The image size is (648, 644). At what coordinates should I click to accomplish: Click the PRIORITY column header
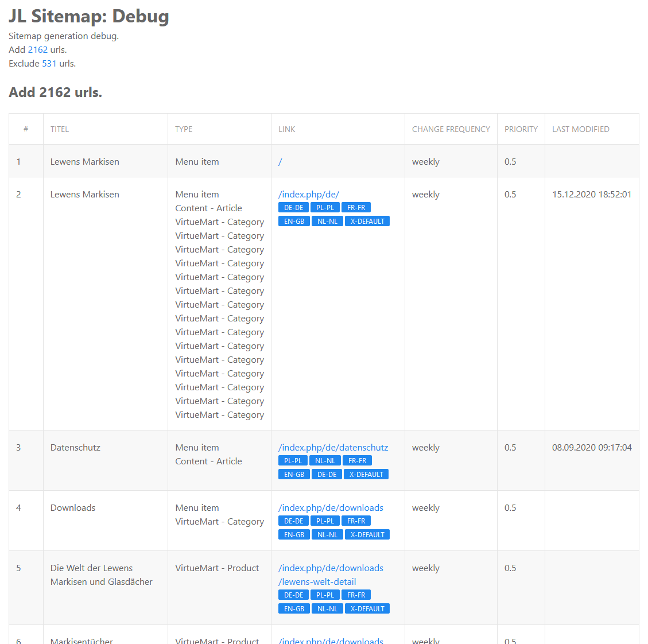(x=521, y=129)
